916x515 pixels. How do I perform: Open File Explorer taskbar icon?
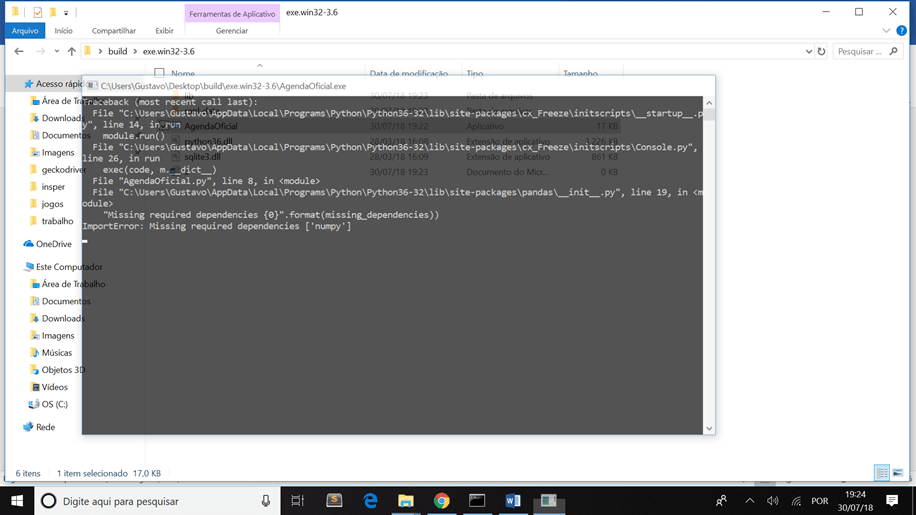point(405,501)
